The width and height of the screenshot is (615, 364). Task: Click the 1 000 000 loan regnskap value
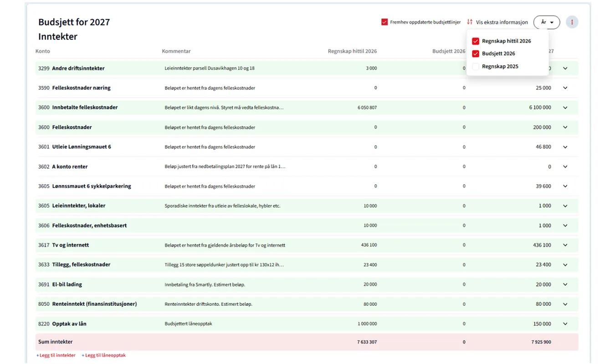pos(367,324)
